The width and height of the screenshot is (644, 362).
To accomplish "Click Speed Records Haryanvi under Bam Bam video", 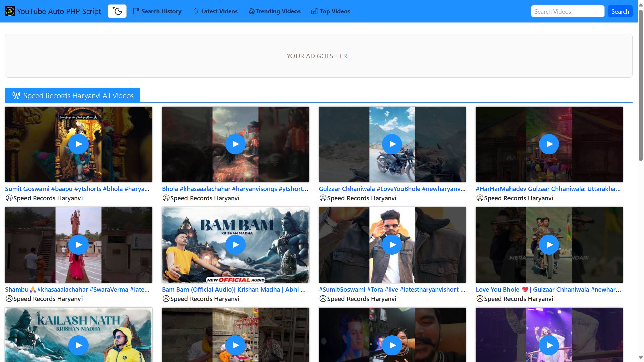I will (205, 299).
